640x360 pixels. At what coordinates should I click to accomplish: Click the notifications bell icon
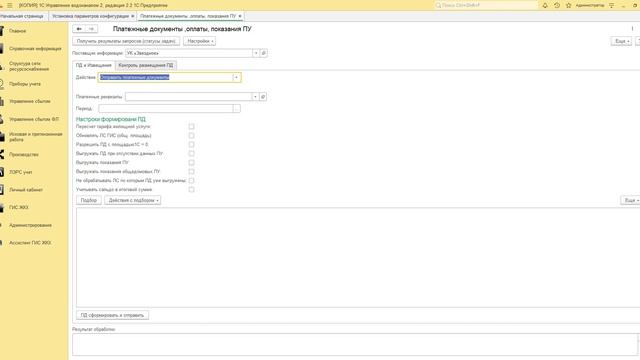click(545, 5)
